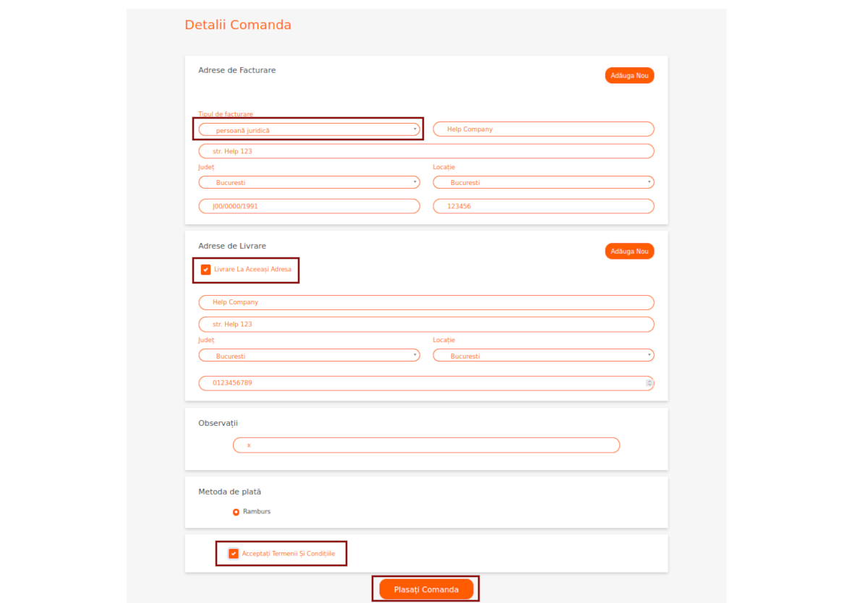Click the phone field spinner arrows
Viewport: 868px width, 603px height.
(x=649, y=383)
